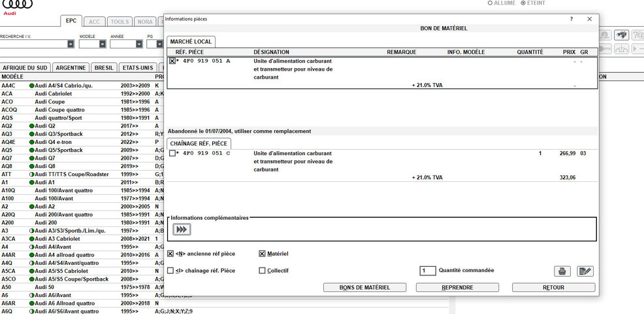Select the Audi Q4 e-tron row
The height and width of the screenshot is (314, 644).
tap(82, 142)
